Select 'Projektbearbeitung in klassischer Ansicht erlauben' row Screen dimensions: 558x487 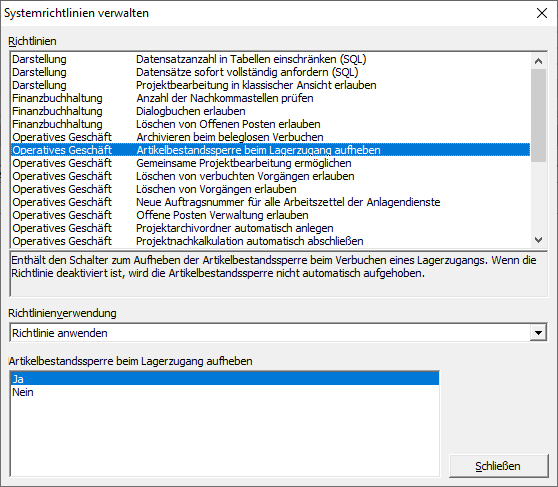(x=270, y=85)
